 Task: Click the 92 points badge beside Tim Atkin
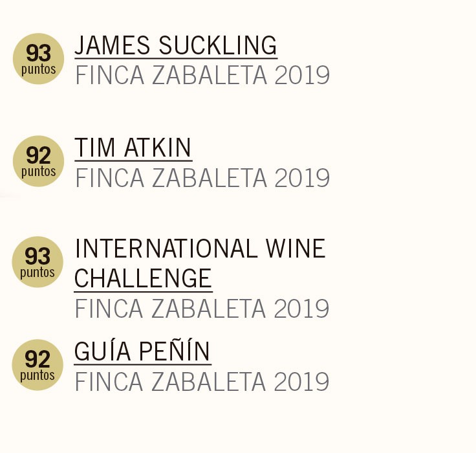tap(38, 161)
